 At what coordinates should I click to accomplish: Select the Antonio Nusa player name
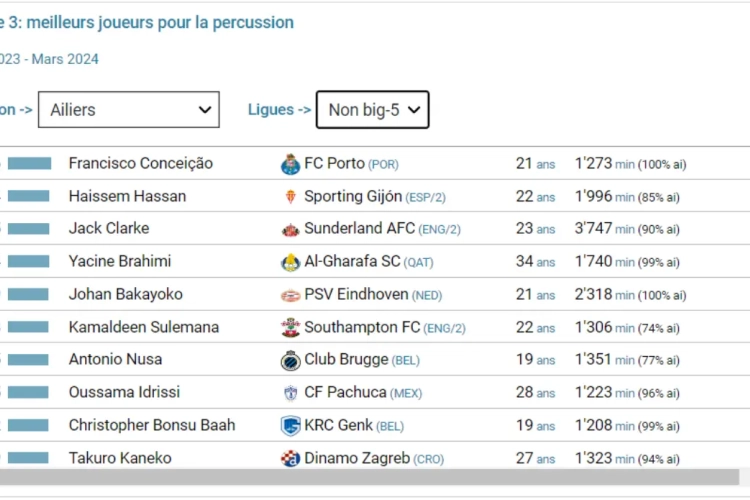[115, 359]
